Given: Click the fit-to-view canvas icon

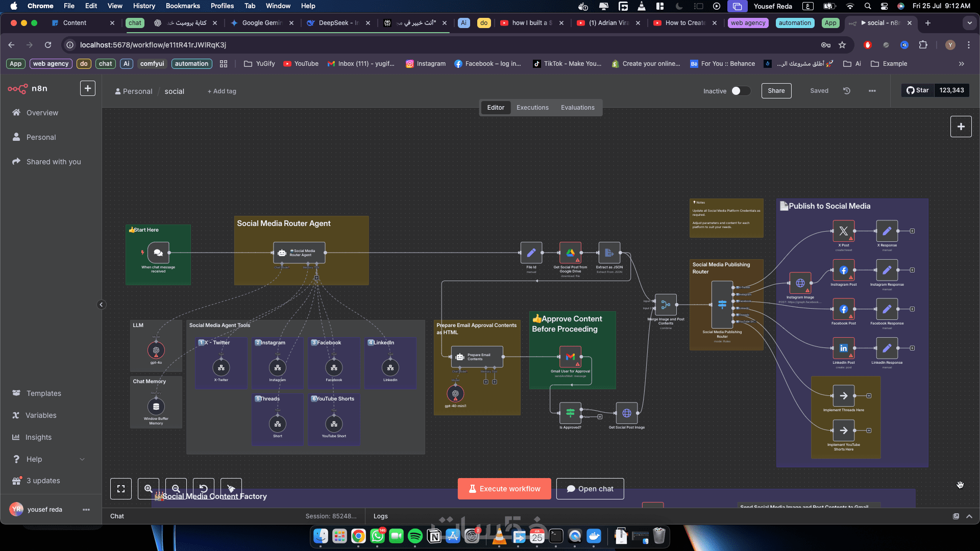Looking at the screenshot, I should pyautogui.click(x=121, y=489).
